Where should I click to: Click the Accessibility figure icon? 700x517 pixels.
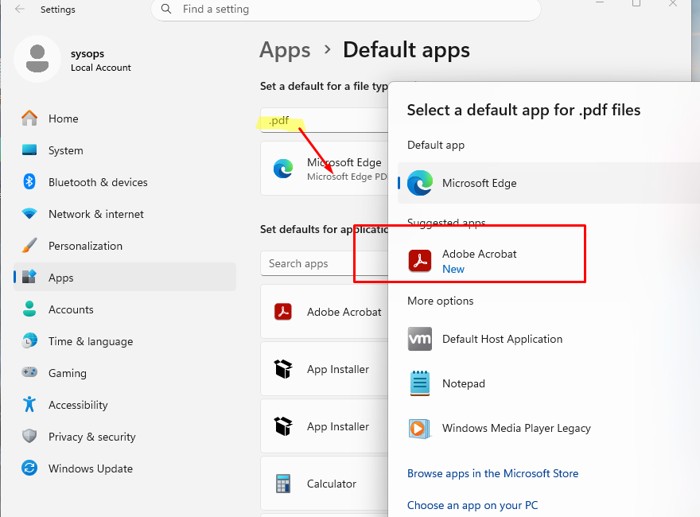click(29, 404)
